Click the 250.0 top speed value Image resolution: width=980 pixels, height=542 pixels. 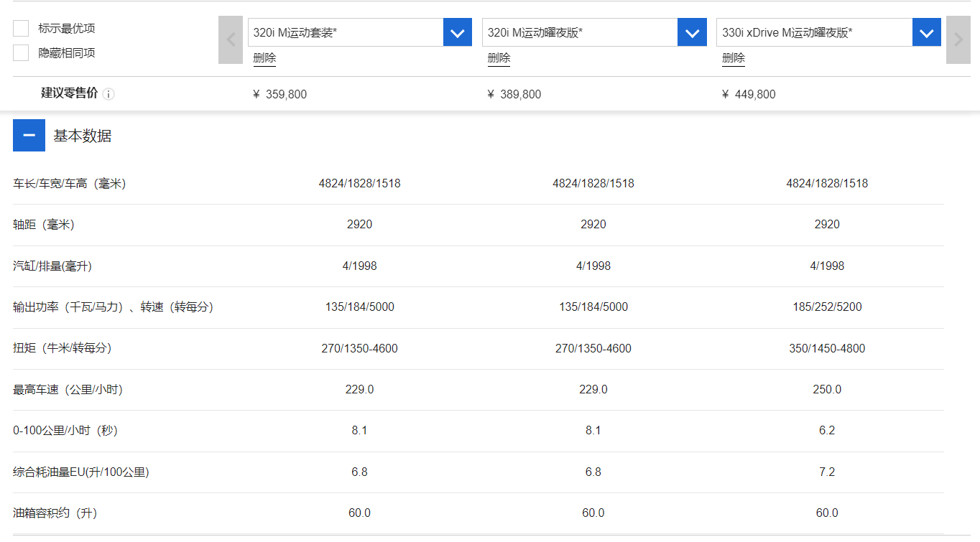[x=827, y=389]
